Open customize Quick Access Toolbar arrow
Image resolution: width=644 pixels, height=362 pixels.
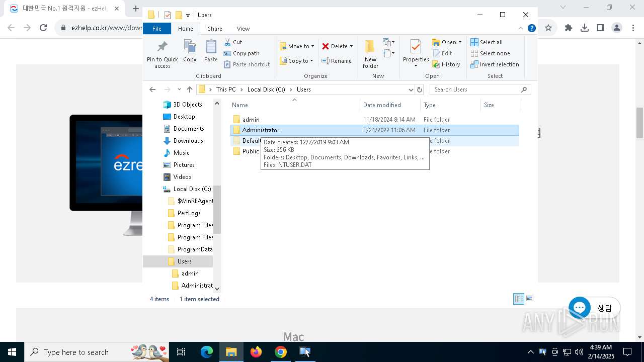pyautogui.click(x=188, y=15)
